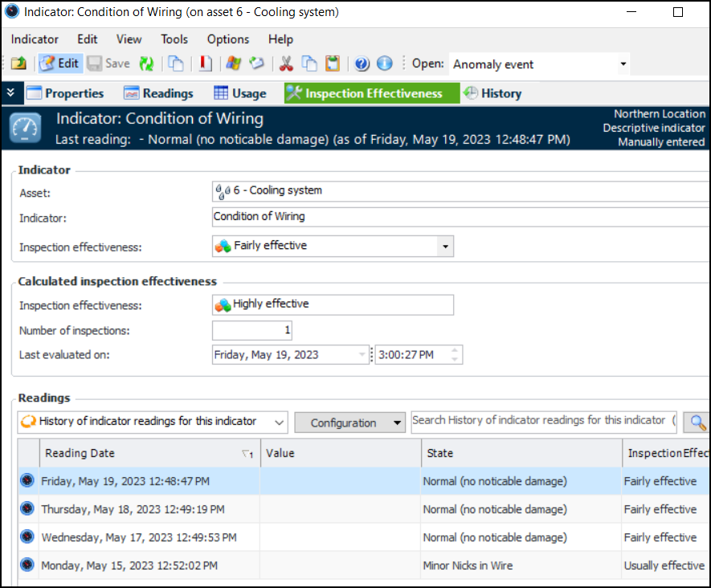Screen dimensions: 711x588
Task: Collapse the tab panel with double chevron
Action: 10,93
